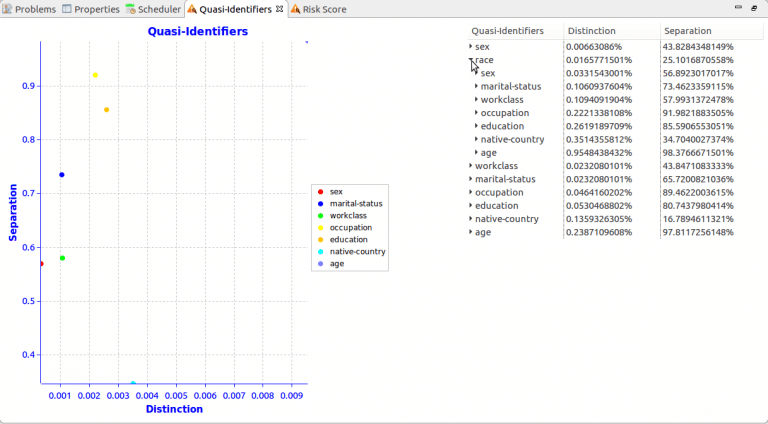
Task: Expand occupation child under race
Action: tap(477, 113)
